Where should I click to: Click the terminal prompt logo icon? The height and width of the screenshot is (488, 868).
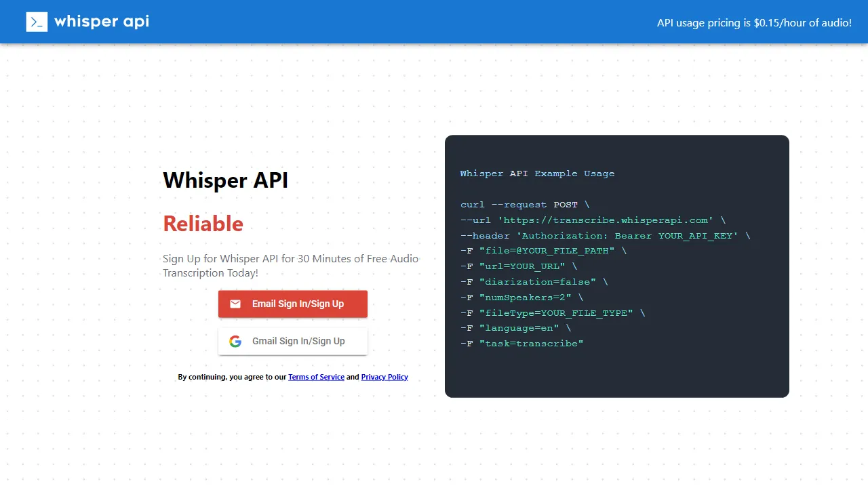tap(37, 22)
